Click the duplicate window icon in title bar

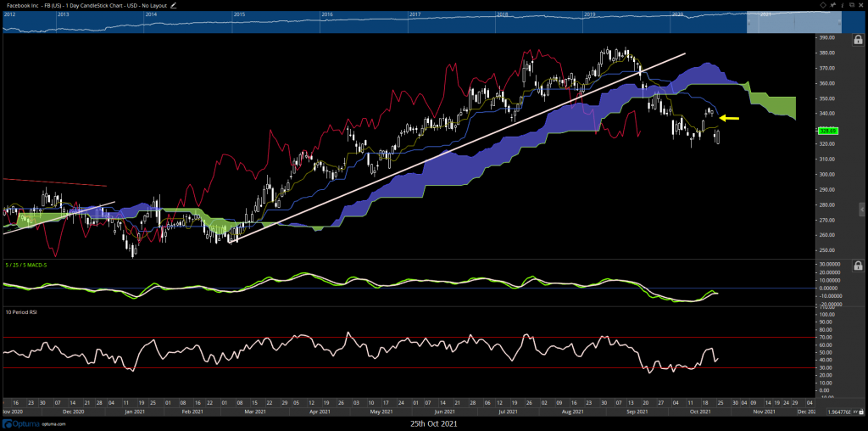coord(852,5)
